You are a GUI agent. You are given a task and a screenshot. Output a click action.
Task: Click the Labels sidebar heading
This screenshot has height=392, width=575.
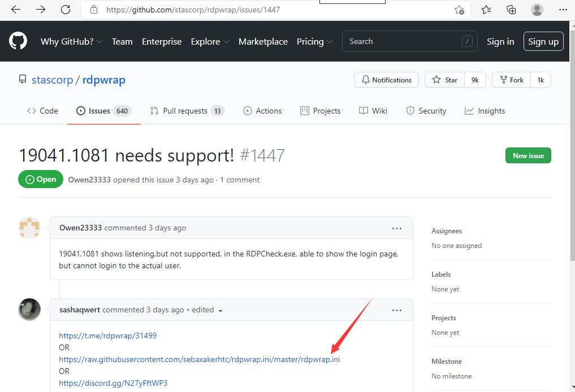click(x=441, y=275)
